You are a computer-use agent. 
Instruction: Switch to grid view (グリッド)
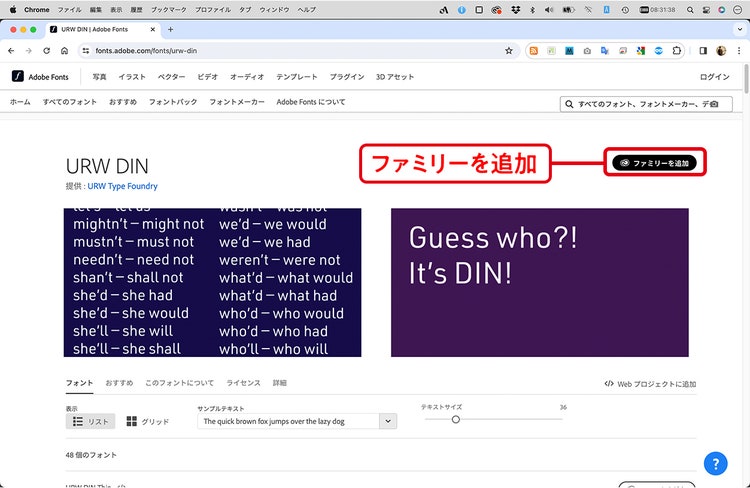[147, 421]
